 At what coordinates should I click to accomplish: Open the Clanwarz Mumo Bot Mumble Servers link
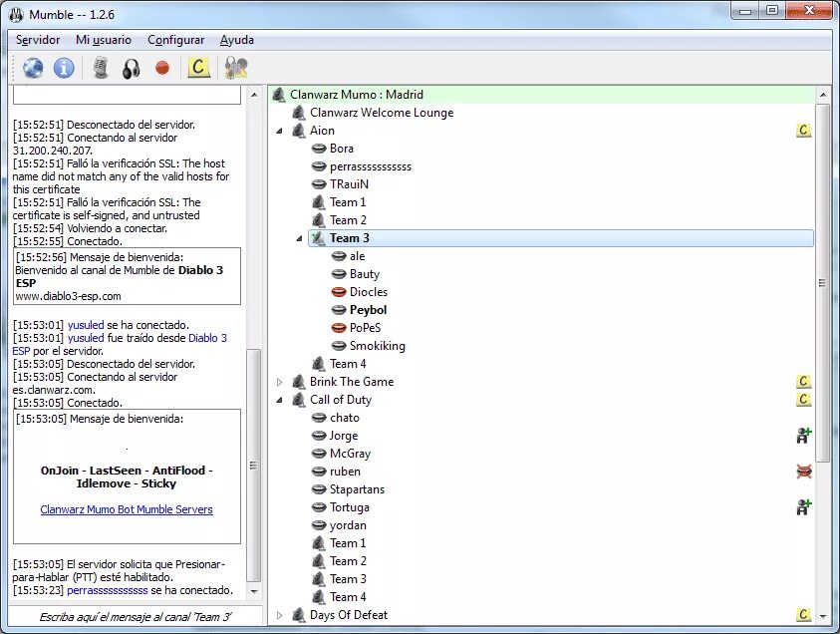pyautogui.click(x=127, y=509)
